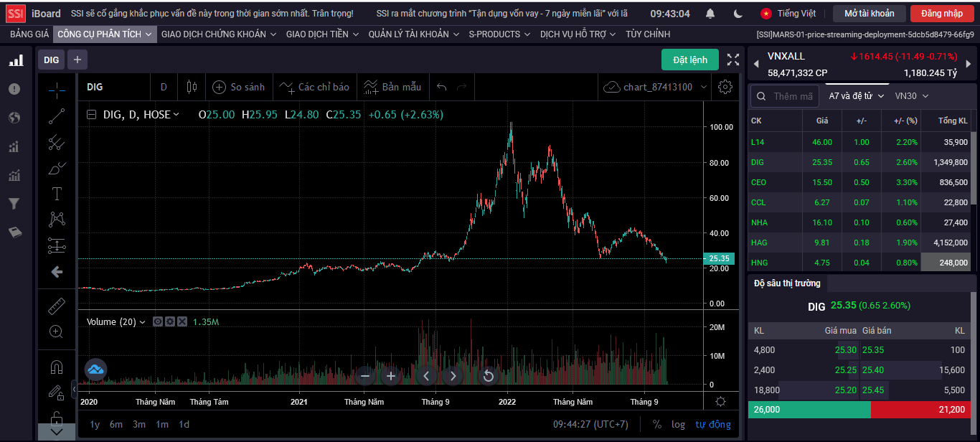Image resolution: width=980 pixels, height=442 pixels.
Task: Open the prediction and measurement tools
Action: point(57,246)
